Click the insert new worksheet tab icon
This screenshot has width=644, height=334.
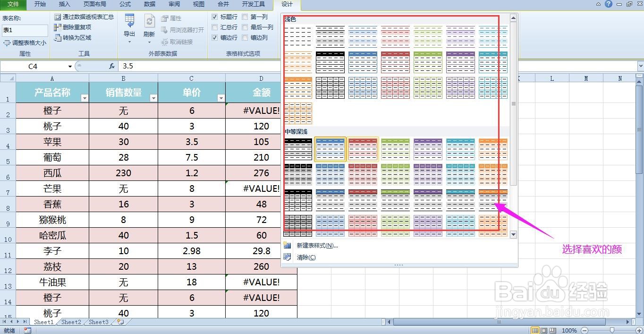120,322
